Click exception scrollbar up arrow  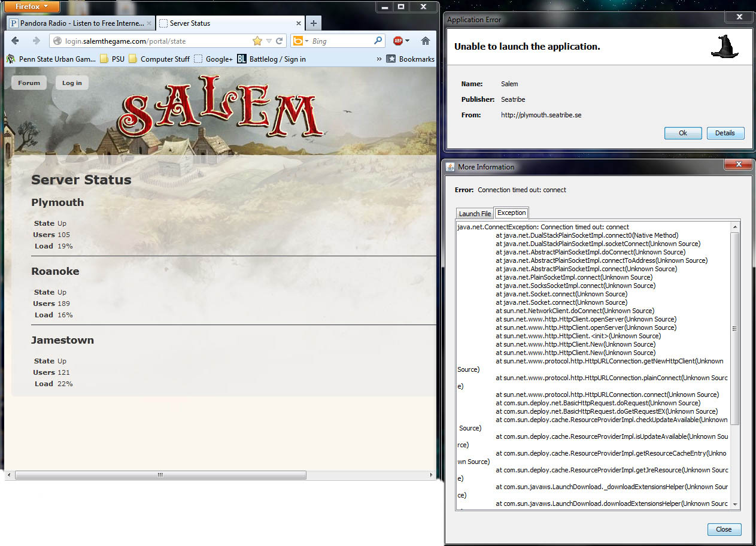click(x=735, y=227)
